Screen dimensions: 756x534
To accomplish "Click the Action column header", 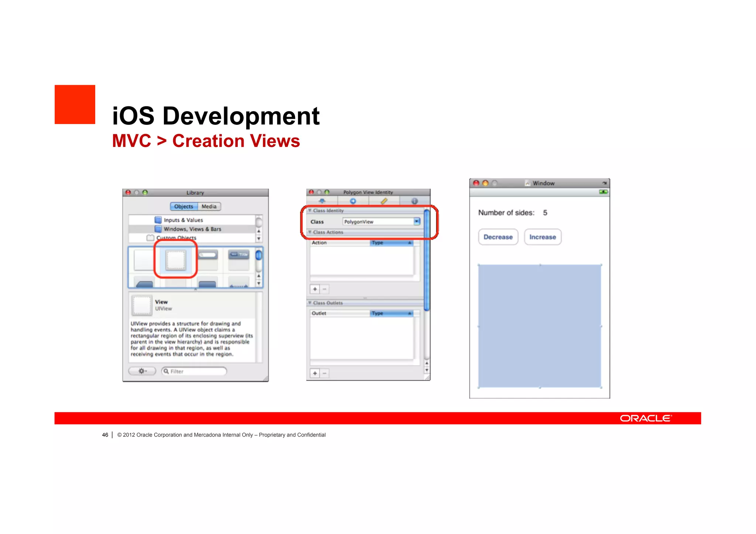I will coord(340,242).
